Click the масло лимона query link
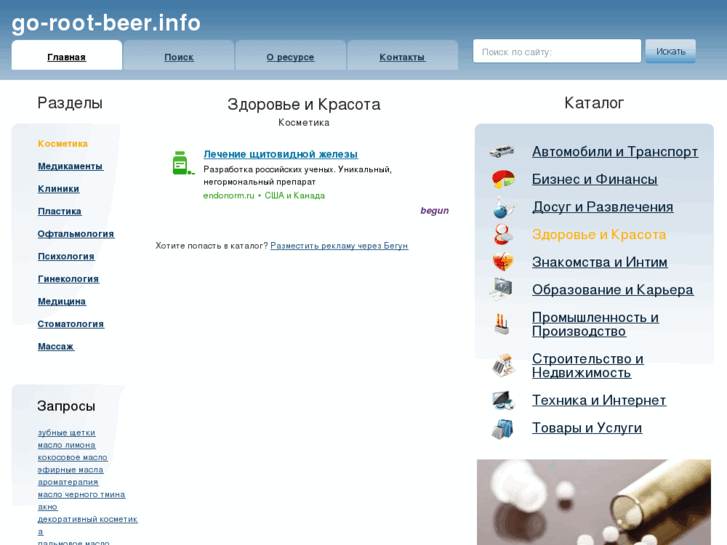 (66, 445)
